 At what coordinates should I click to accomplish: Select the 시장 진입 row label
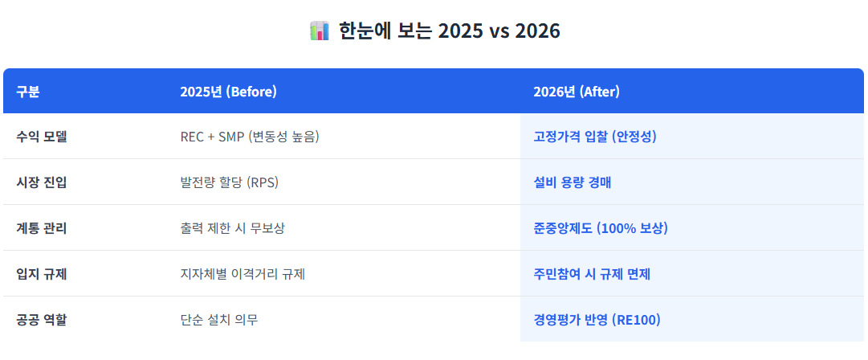click(x=42, y=182)
